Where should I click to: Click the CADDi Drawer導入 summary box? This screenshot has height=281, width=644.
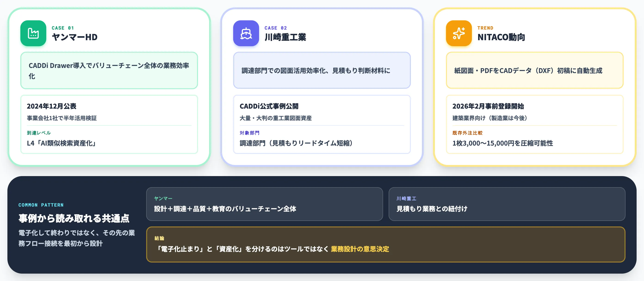(109, 70)
